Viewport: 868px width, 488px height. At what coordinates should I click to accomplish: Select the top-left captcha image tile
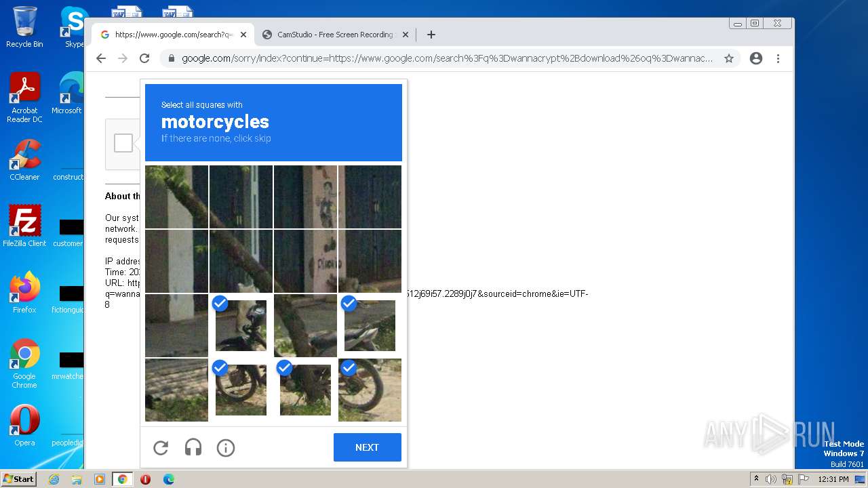point(176,197)
